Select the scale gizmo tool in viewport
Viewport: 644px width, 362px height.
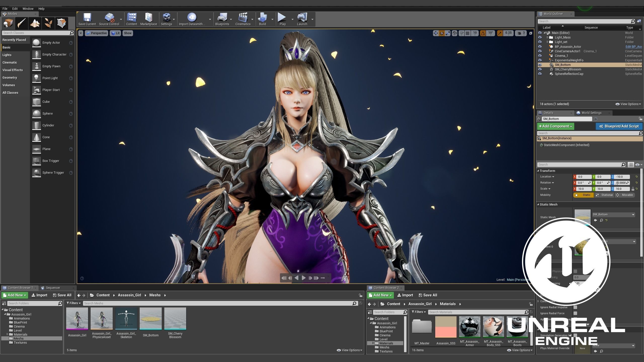(x=448, y=33)
